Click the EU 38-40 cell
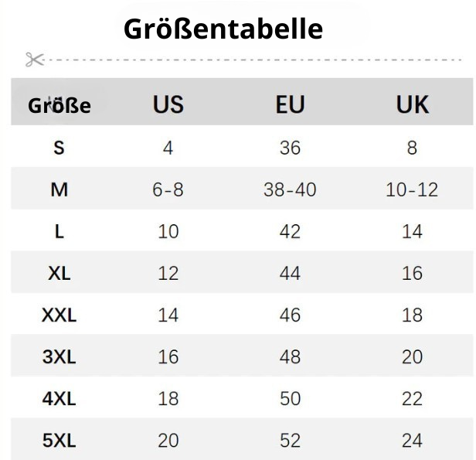The image size is (476, 460). [290, 189]
